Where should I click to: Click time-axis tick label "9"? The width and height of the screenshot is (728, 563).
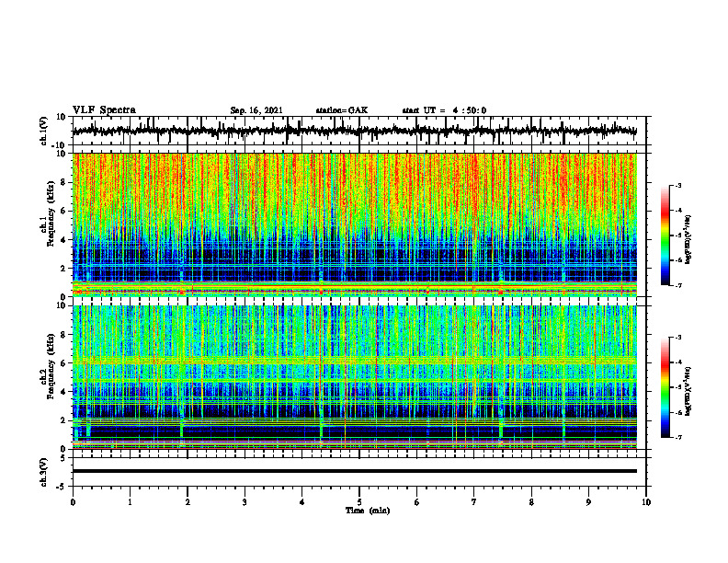click(588, 502)
